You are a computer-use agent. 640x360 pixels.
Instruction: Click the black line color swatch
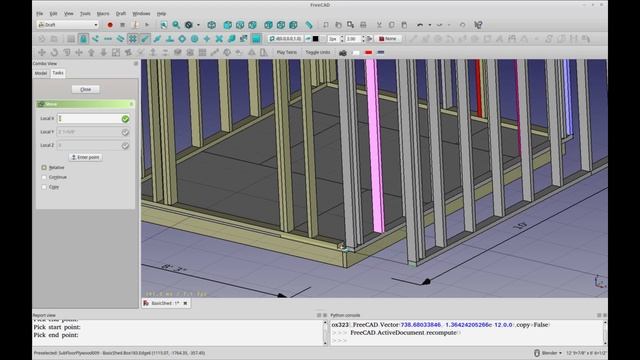(x=315, y=39)
